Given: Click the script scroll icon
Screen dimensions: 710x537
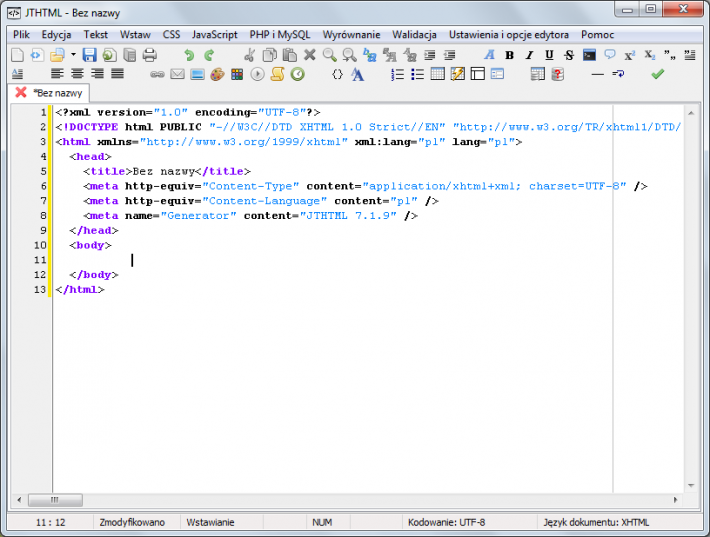Looking at the screenshot, I should (277, 74).
